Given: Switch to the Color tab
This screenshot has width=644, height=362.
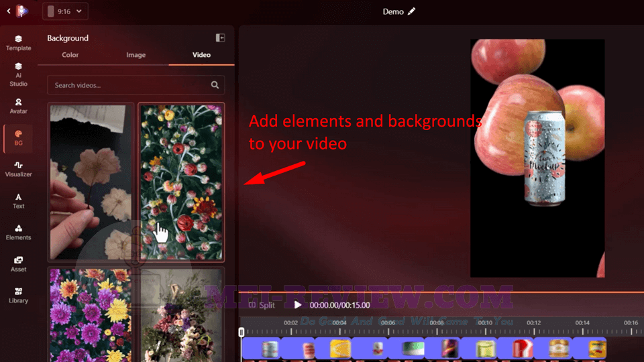Looking at the screenshot, I should [70, 54].
